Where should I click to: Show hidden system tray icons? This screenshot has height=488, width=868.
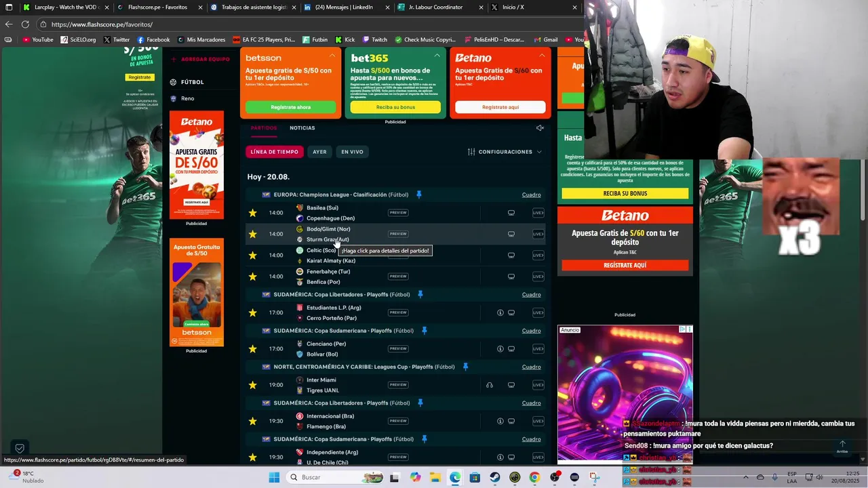745,477
